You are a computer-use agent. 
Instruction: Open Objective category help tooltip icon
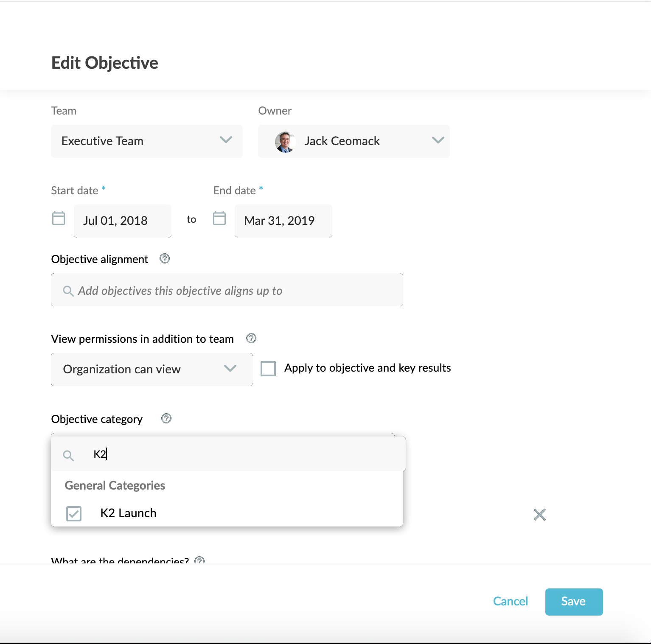pos(166,418)
